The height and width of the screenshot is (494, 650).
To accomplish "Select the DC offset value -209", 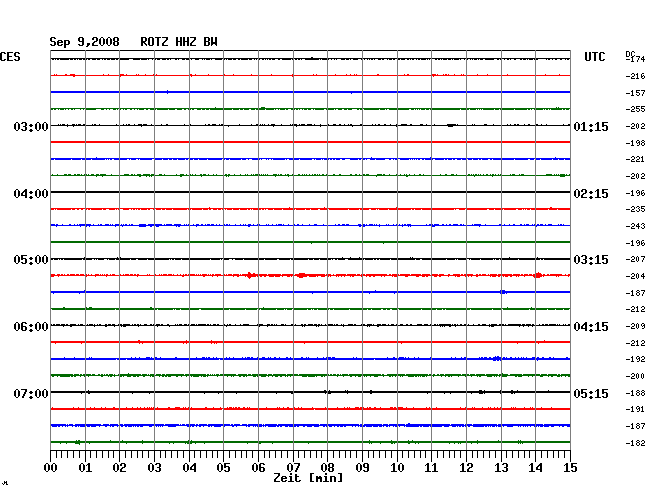I will coord(635,326).
